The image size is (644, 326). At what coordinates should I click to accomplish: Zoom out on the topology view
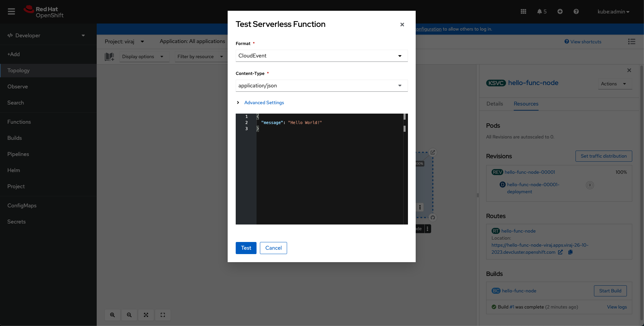point(129,315)
